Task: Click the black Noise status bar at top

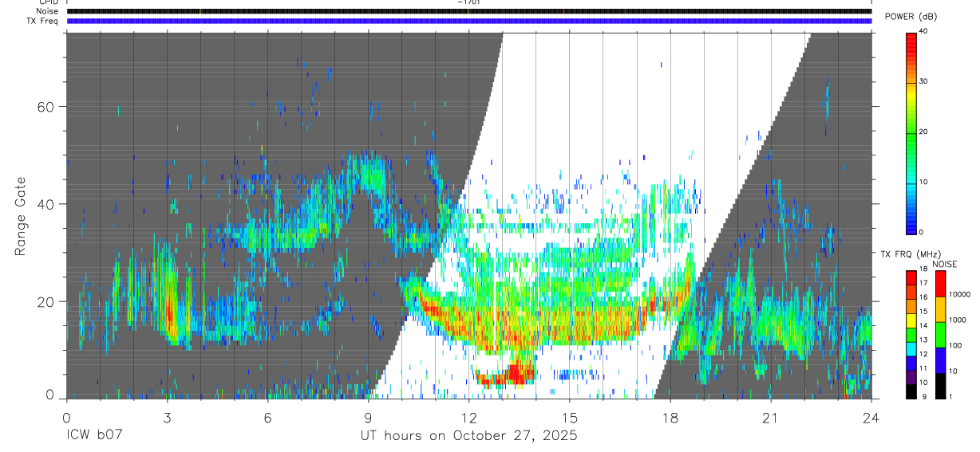Action: (469, 11)
